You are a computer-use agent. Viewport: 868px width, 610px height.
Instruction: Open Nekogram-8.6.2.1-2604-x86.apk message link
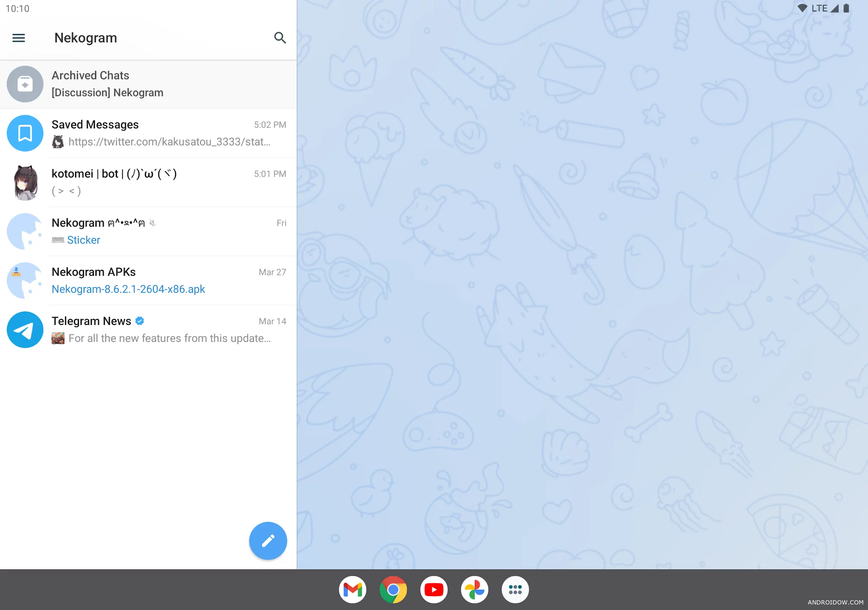(x=128, y=289)
